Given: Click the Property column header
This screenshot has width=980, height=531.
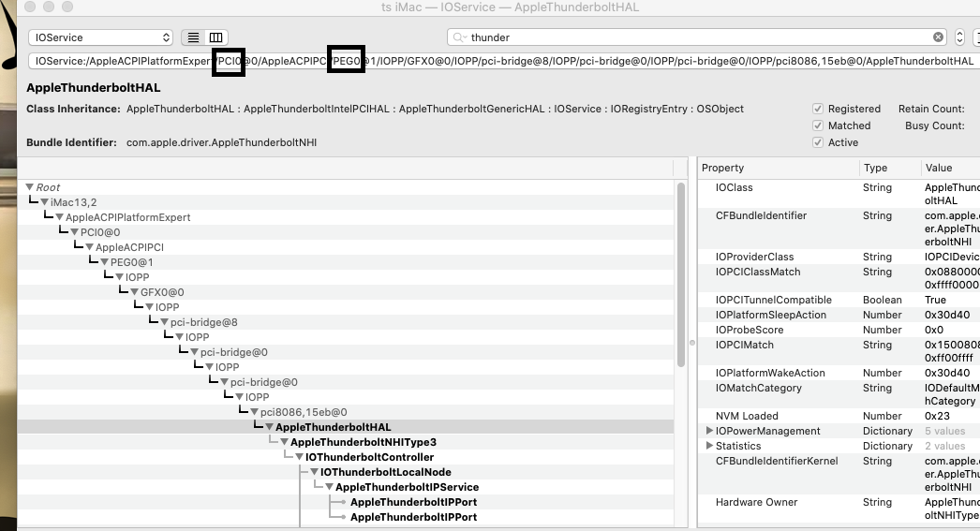Looking at the screenshot, I should click(x=779, y=168).
